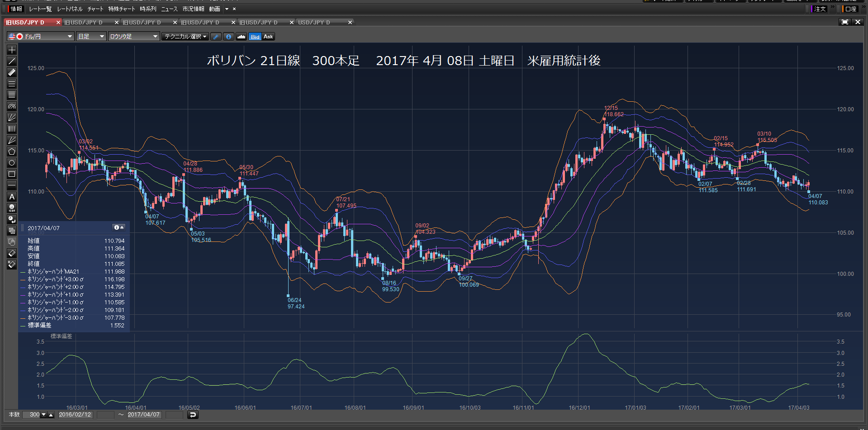Pick the vertical lines time zone tool
Screen dimensions: 868x430
click(12, 129)
